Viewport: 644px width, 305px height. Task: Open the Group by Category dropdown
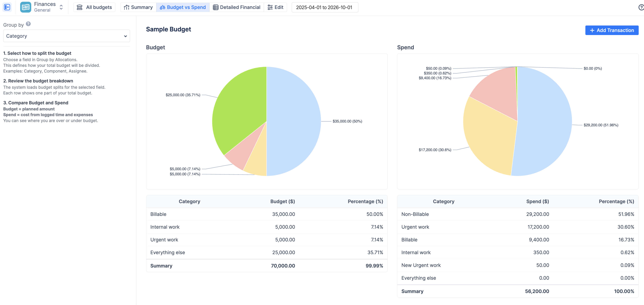(66, 36)
